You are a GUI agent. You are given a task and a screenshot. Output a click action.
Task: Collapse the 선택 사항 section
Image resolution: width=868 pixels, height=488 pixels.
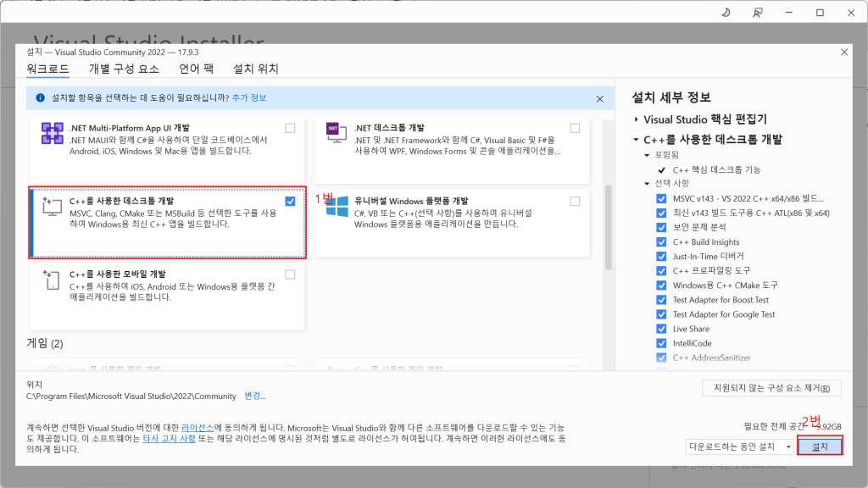(647, 184)
